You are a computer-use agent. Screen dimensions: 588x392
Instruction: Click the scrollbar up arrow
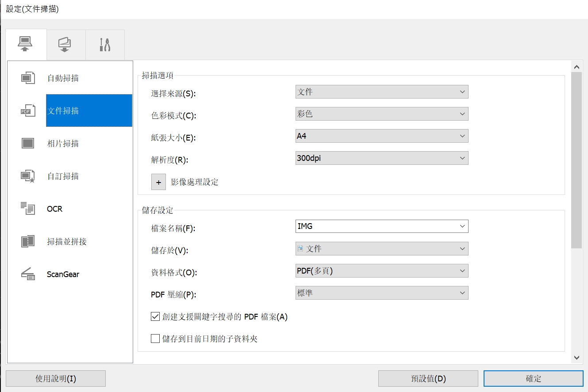(x=576, y=67)
